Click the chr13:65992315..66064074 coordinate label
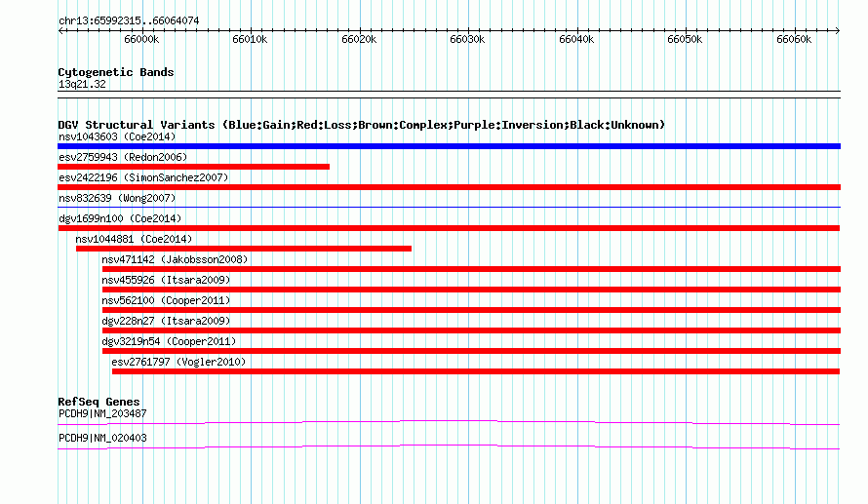868x504 pixels. coord(129,20)
